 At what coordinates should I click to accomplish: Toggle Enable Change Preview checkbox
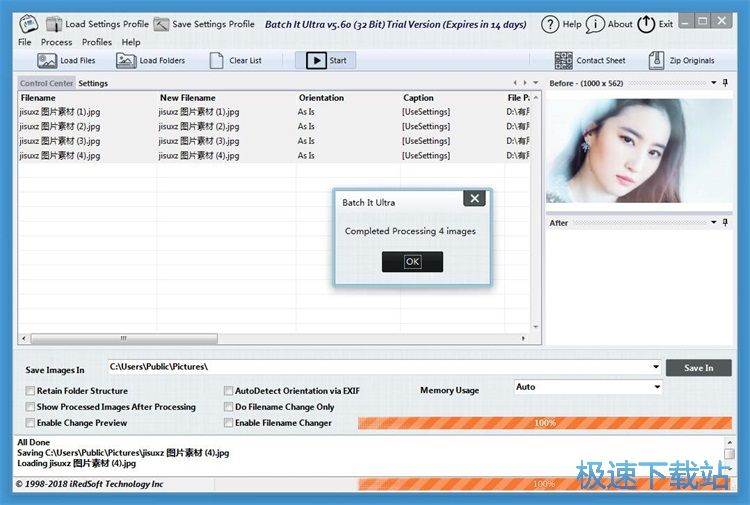(x=30, y=423)
